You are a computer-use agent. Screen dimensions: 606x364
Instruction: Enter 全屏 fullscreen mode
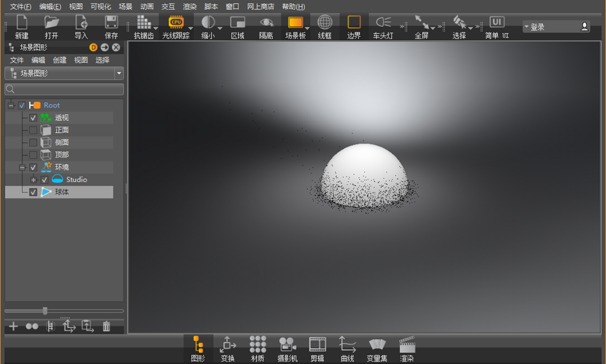(421, 22)
